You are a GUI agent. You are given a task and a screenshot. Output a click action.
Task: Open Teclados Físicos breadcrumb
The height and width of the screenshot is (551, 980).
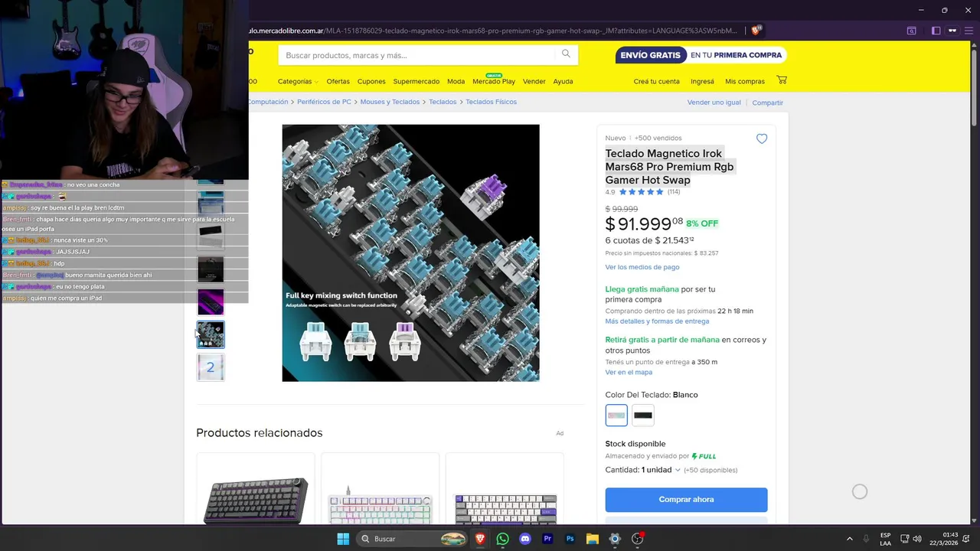(491, 102)
